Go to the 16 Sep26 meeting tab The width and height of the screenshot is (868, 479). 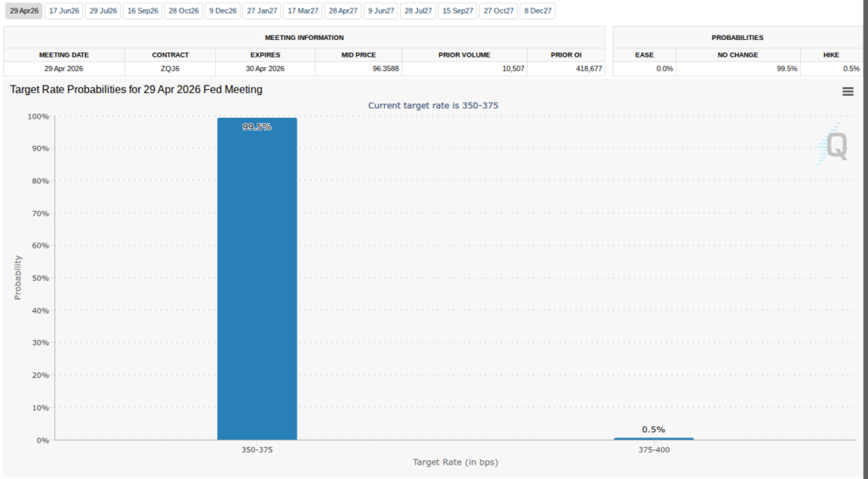142,11
